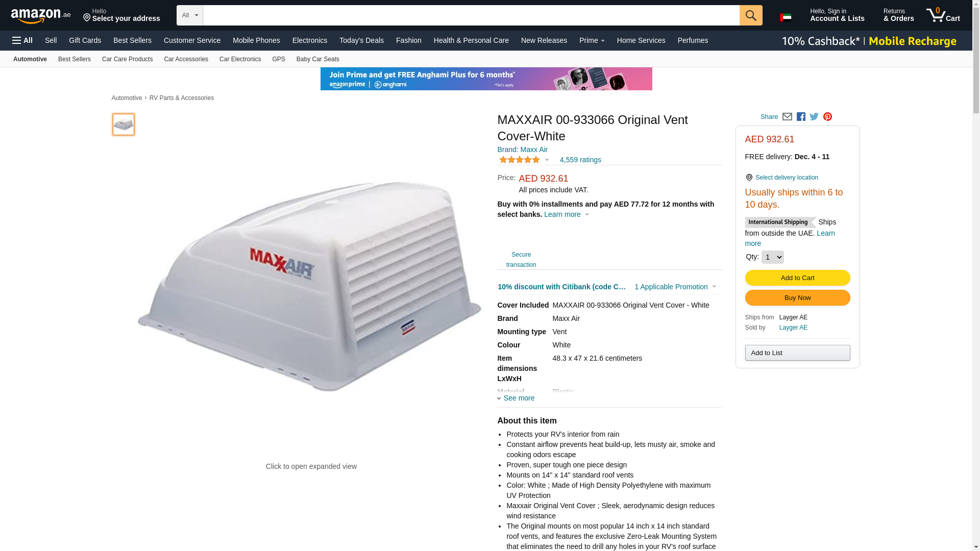Add the vent cover to cart
Screen dimensions: 980x551
coord(797,278)
